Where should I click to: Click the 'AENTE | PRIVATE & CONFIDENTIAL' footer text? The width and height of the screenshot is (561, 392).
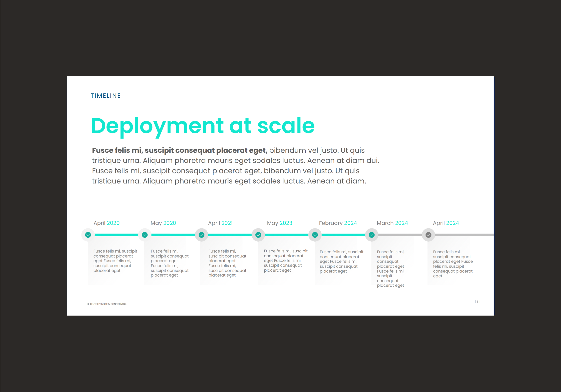pos(107,304)
